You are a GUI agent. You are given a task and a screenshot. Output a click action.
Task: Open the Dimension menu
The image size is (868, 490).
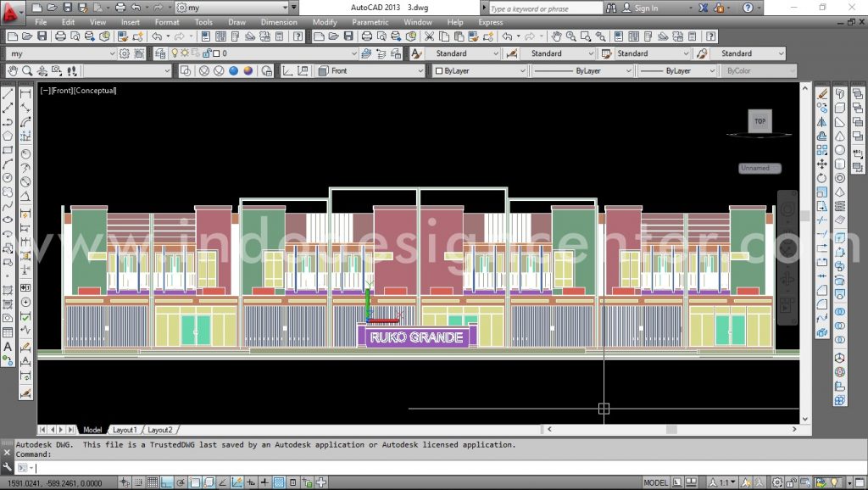(x=279, y=22)
